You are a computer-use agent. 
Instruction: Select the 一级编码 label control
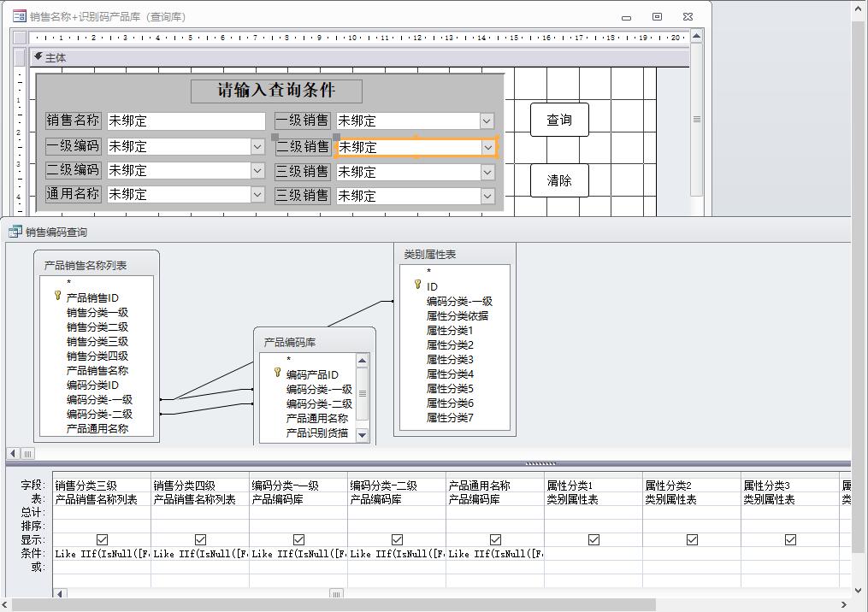coord(73,146)
